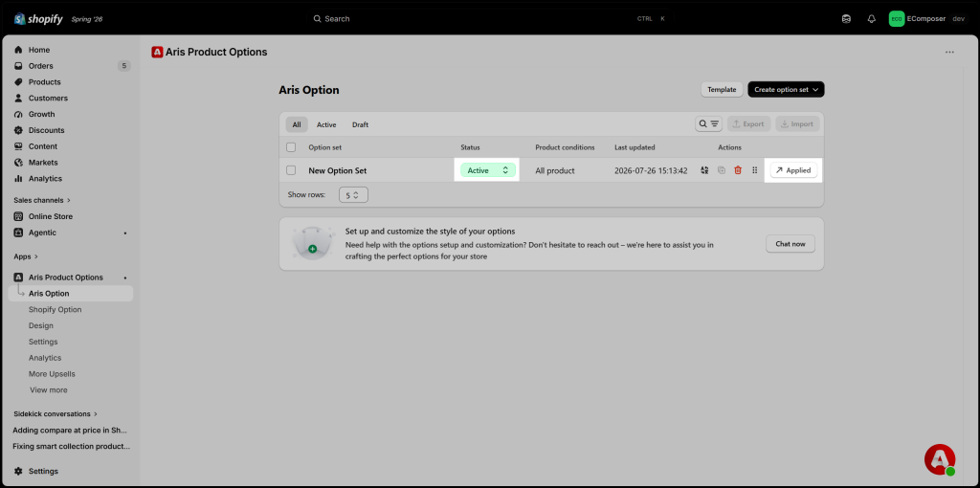The image size is (980, 488).
Task: Click the Aris Product Options header logo
Action: coord(157,52)
